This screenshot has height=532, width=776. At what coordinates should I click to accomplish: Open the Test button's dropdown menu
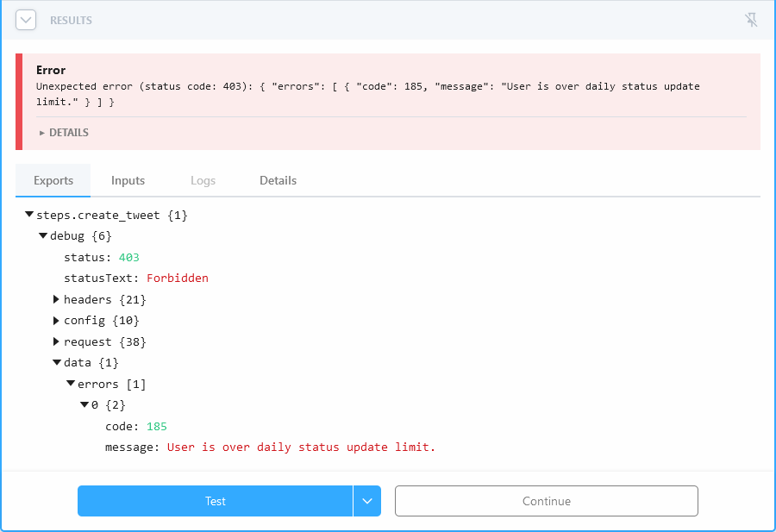coord(368,501)
